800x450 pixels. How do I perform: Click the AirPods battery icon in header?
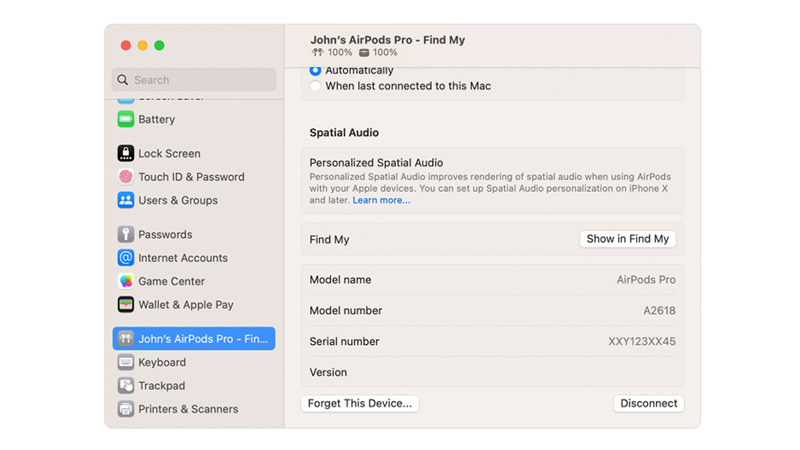click(x=317, y=53)
